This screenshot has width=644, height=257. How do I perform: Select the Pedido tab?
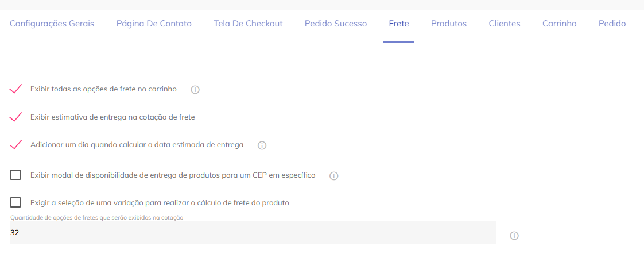coord(612,24)
